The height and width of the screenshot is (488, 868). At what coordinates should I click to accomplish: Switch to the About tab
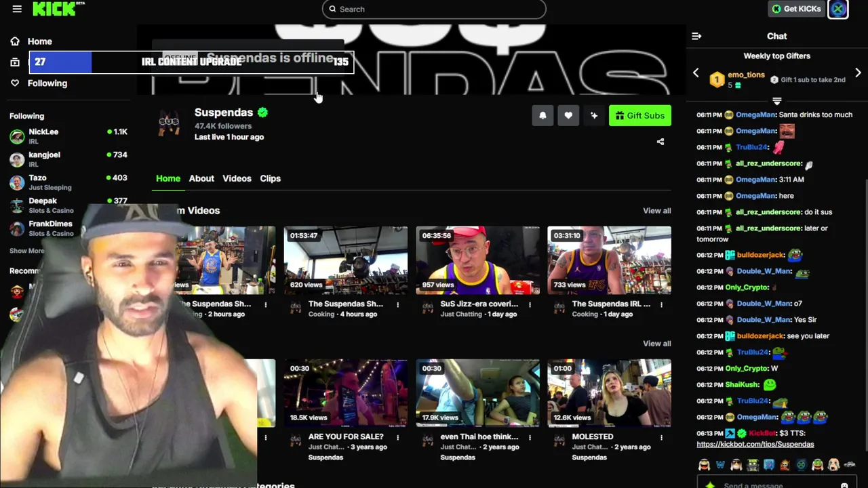[x=201, y=178]
